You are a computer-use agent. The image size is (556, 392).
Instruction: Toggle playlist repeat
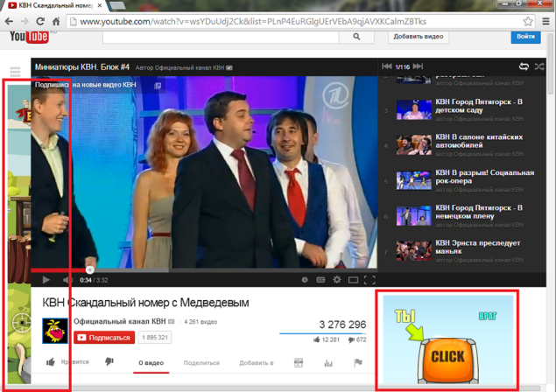pyautogui.click(x=524, y=66)
